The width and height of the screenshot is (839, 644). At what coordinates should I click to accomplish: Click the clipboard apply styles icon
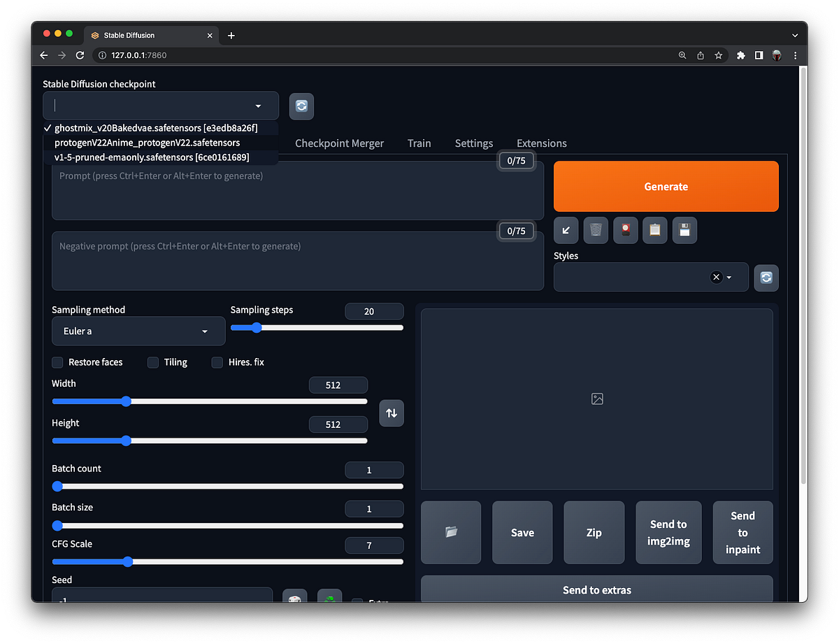[655, 230]
